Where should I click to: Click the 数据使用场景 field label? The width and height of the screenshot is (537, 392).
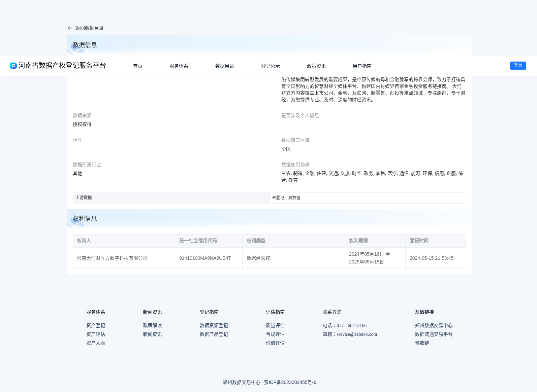point(295,165)
